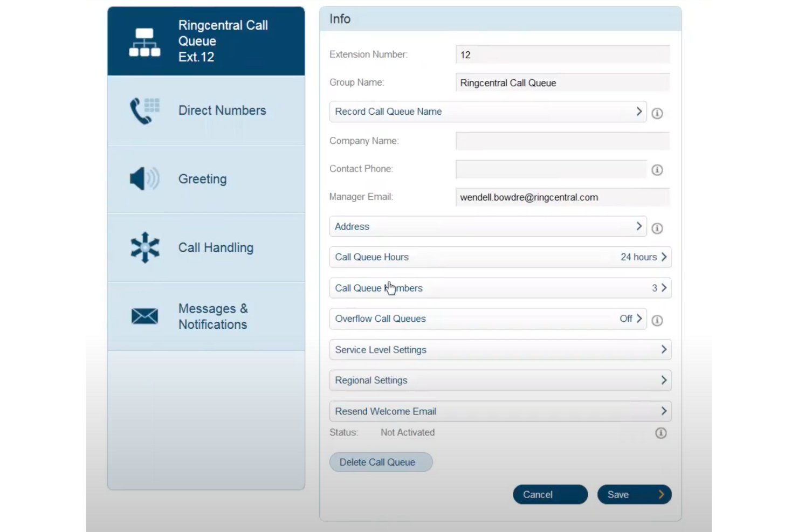Click info icon beside the Address row
Image resolution: width=798 pixels, height=532 pixels.
point(657,228)
